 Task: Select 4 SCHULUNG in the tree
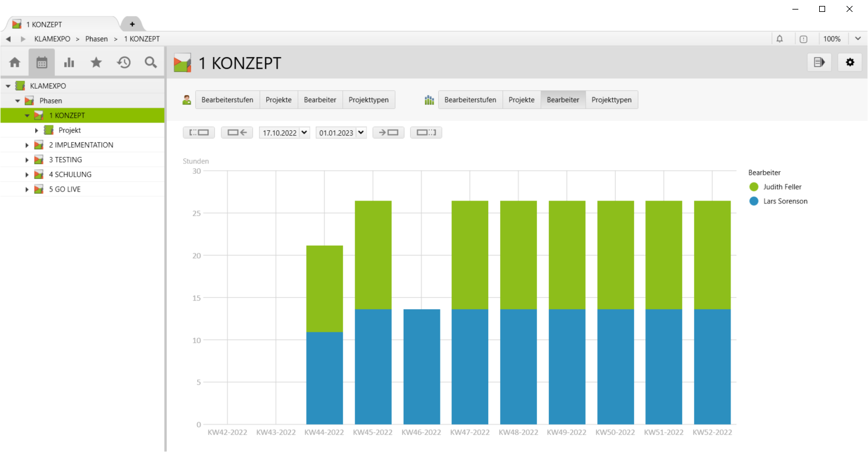(x=70, y=174)
